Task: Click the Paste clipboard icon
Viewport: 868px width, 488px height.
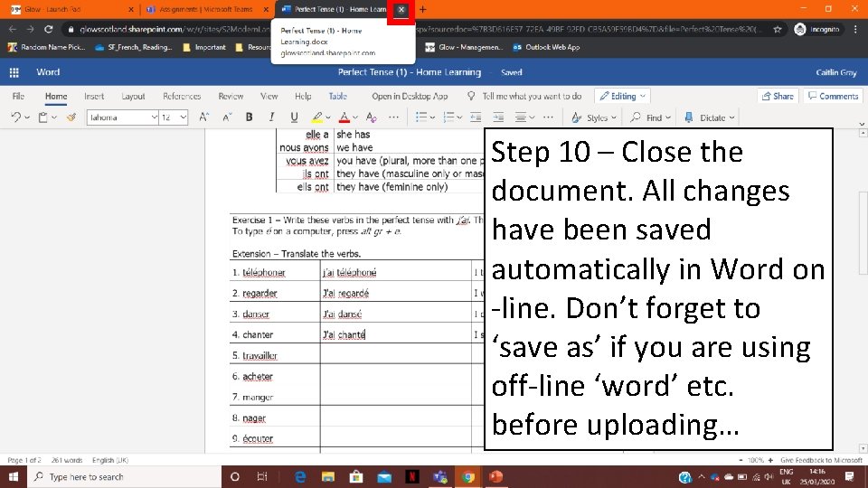Action: pyautogui.click(x=42, y=117)
